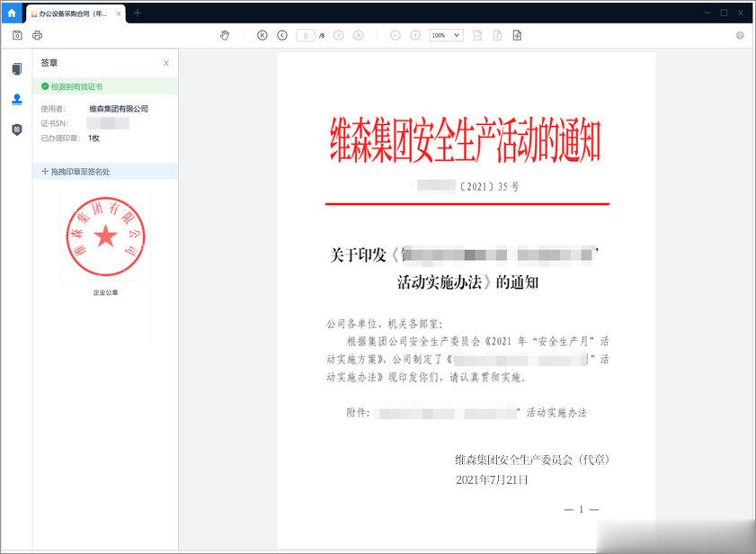Activate the hand pan tool

click(x=225, y=35)
